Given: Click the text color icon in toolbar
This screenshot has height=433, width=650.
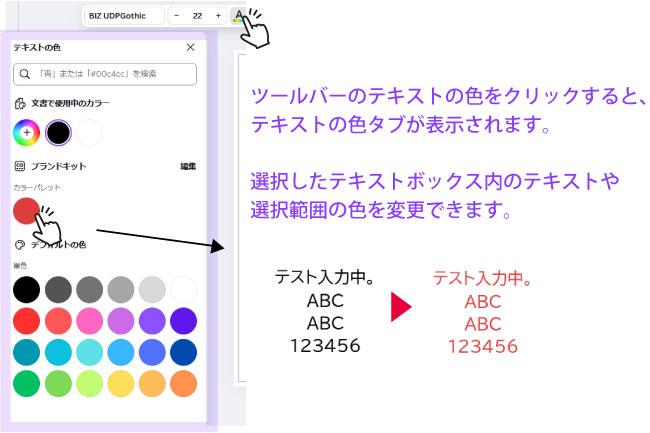Looking at the screenshot, I should tap(237, 16).
